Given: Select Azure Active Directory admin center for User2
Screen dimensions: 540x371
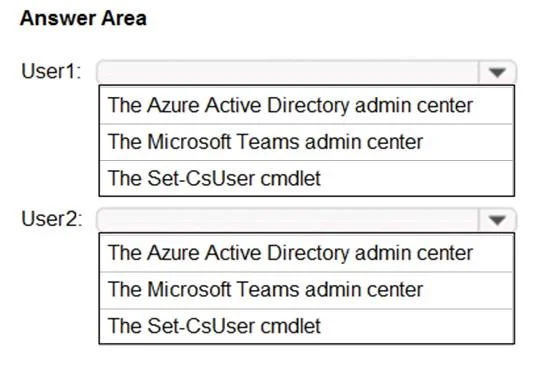Looking at the screenshot, I should pos(307,253).
